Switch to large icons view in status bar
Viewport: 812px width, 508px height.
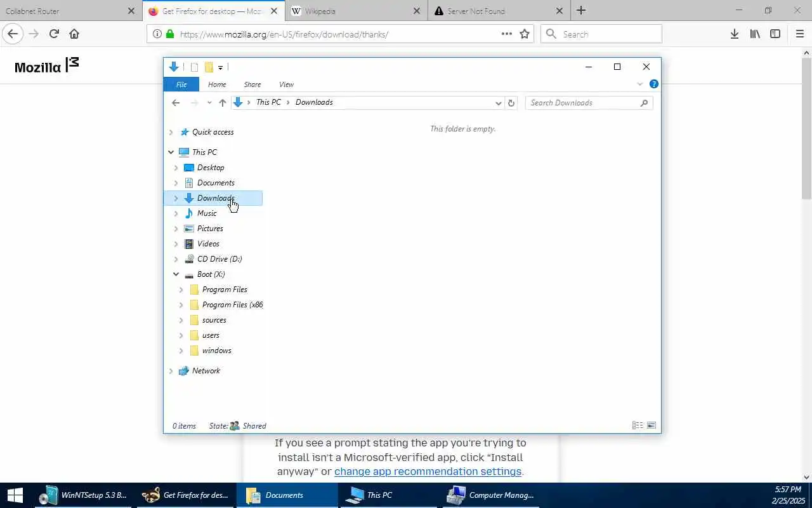(x=652, y=425)
